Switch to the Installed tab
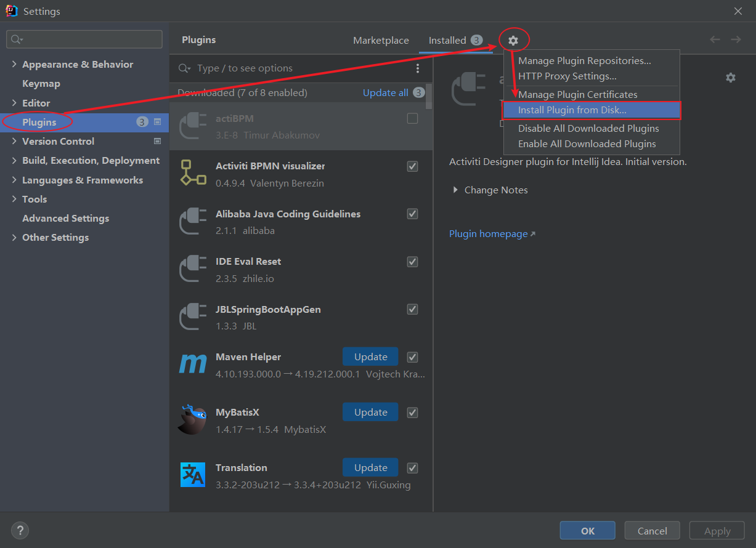 pyautogui.click(x=455, y=40)
